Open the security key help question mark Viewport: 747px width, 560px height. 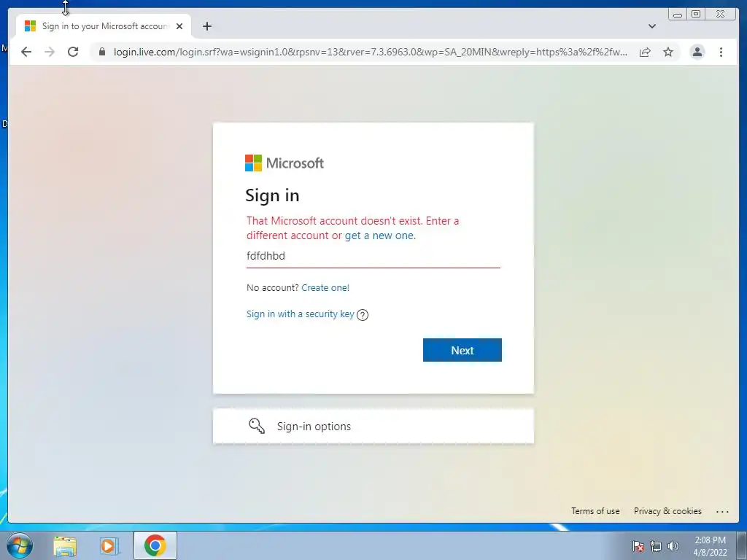coord(363,315)
